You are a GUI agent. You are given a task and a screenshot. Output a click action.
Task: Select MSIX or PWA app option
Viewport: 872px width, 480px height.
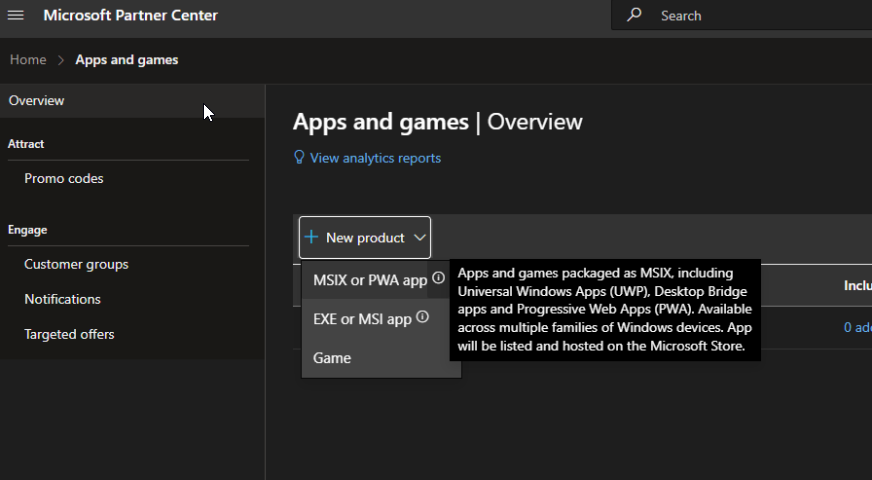(x=369, y=280)
